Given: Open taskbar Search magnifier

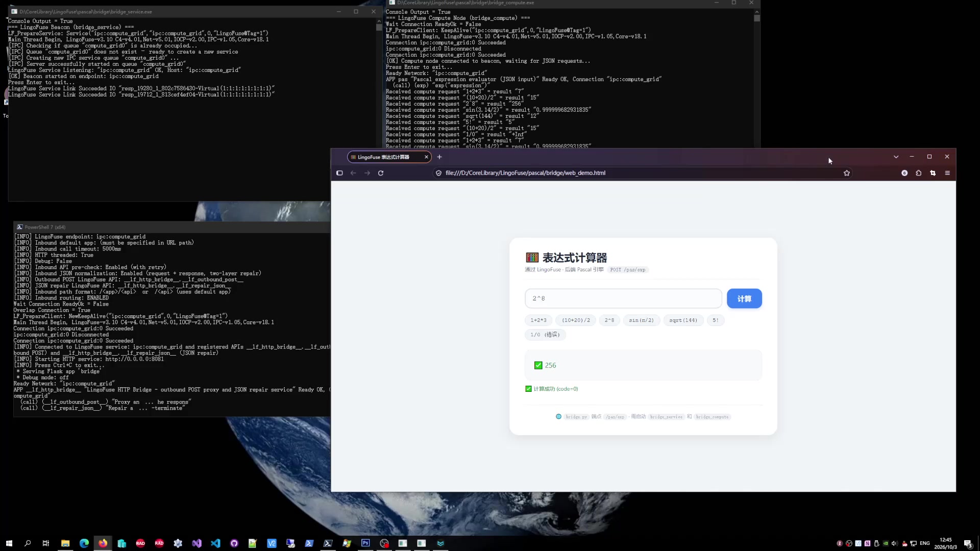Looking at the screenshot, I should (28, 543).
